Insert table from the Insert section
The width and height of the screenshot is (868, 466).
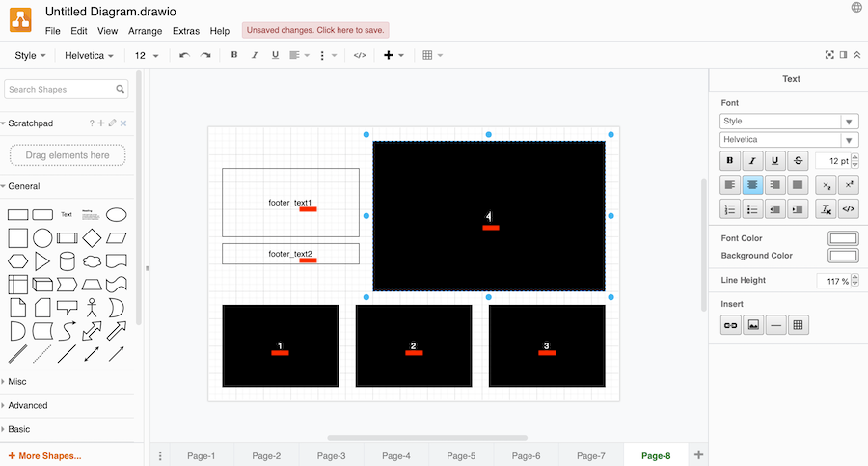[x=799, y=325]
